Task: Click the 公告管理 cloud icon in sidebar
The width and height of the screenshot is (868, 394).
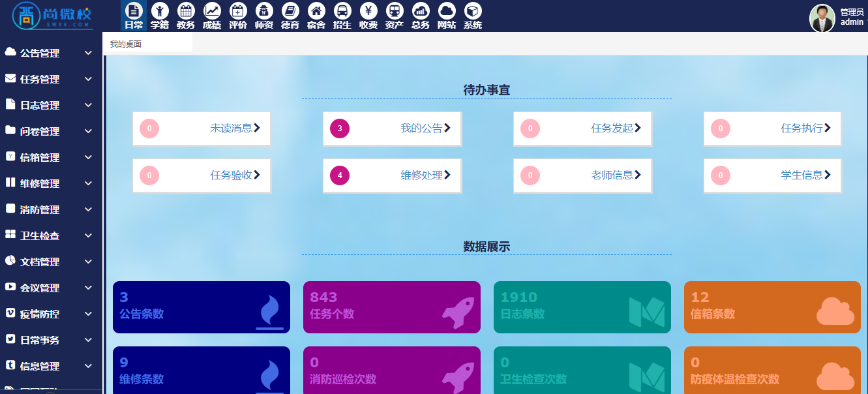Action: 10,52
